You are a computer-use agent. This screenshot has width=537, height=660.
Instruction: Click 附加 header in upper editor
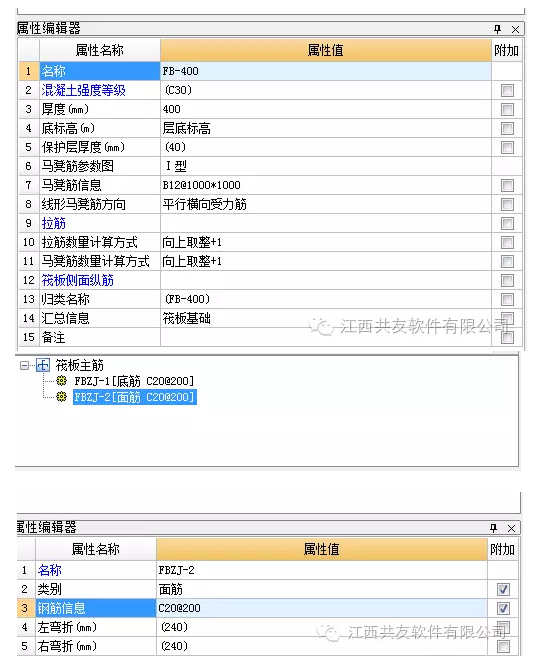(x=507, y=51)
